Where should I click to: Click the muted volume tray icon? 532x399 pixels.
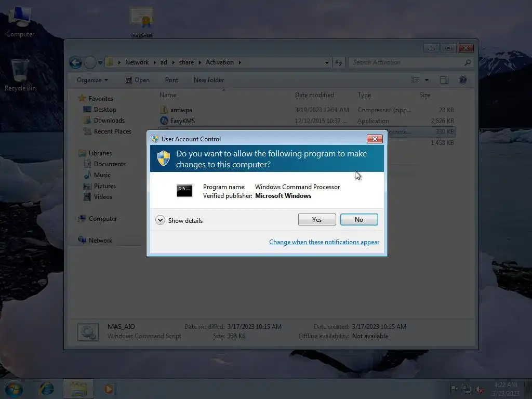[480, 390]
